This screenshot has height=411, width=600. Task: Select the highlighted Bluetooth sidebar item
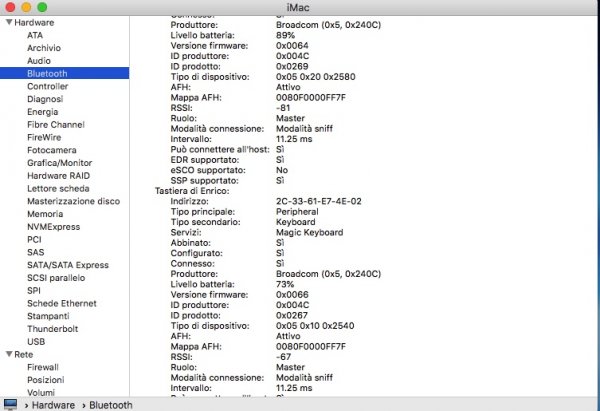point(64,73)
